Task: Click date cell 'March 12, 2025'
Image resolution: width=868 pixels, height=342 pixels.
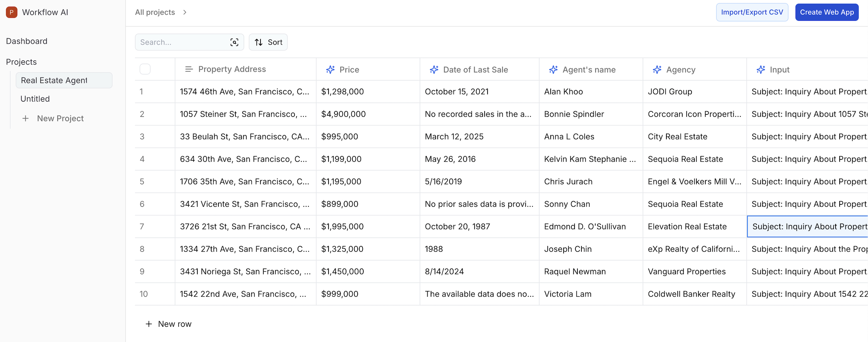Action: tap(480, 137)
